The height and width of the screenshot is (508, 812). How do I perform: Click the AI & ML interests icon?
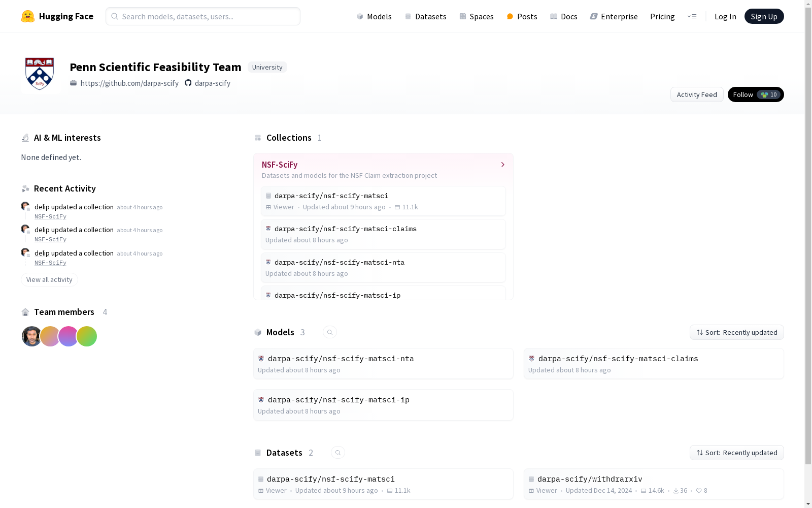click(25, 138)
